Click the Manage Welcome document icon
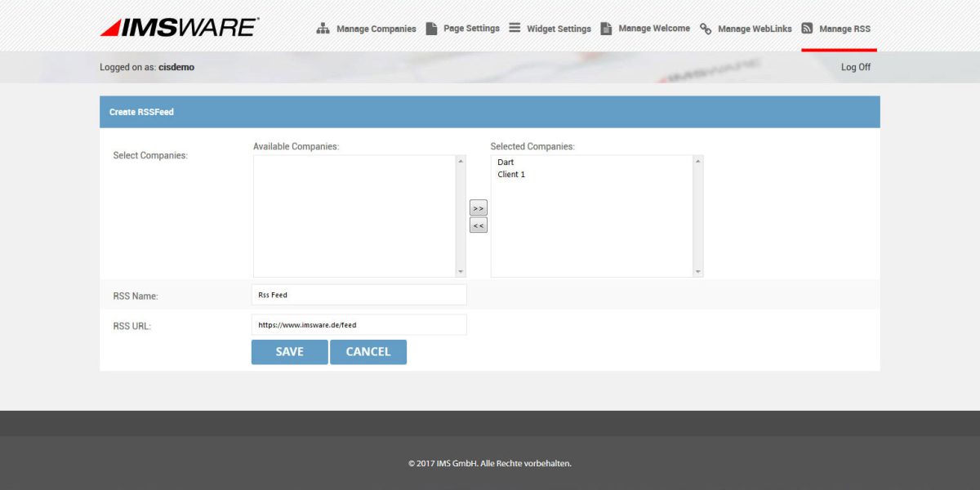Screen dimensions: 980x490 (x=606, y=27)
